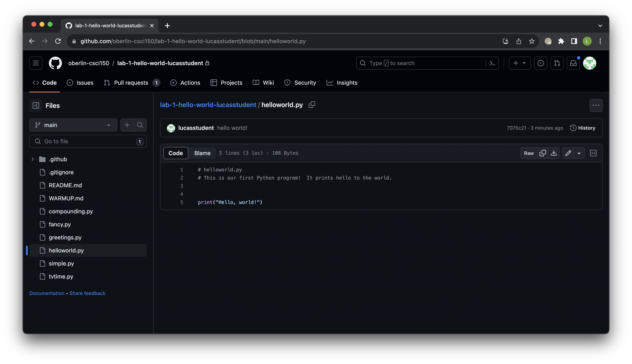Open the Pull requests icon in header
Viewport: 632px width, 364px height.
[557, 63]
